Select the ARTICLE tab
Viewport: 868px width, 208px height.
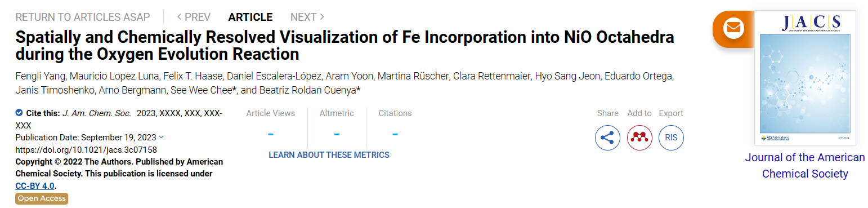250,17
